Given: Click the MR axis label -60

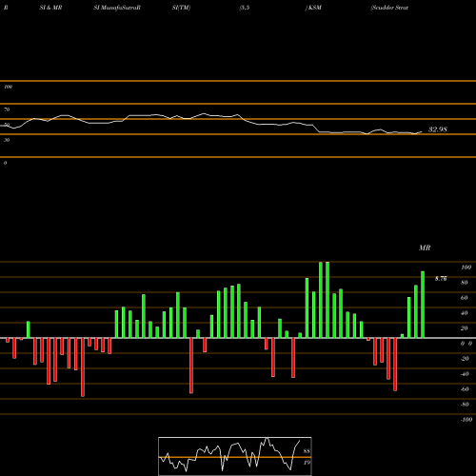Looking at the screenshot, I should pos(465,389).
